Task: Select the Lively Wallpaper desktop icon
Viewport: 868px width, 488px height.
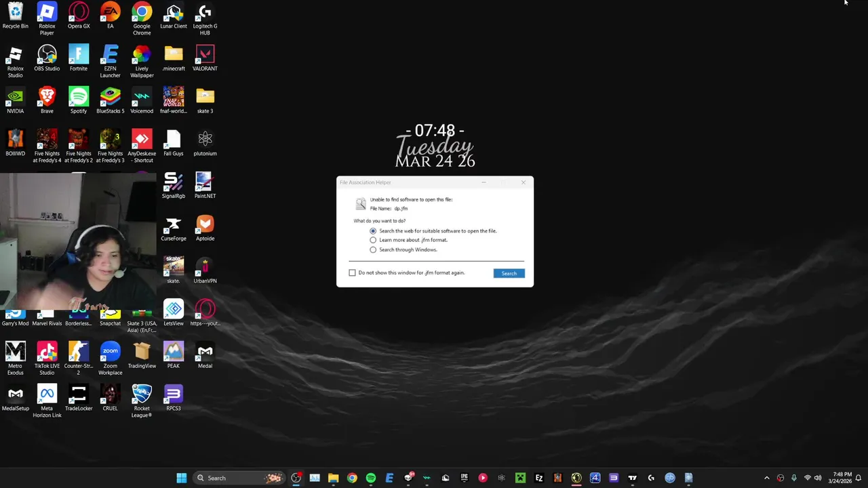Action: [142, 62]
